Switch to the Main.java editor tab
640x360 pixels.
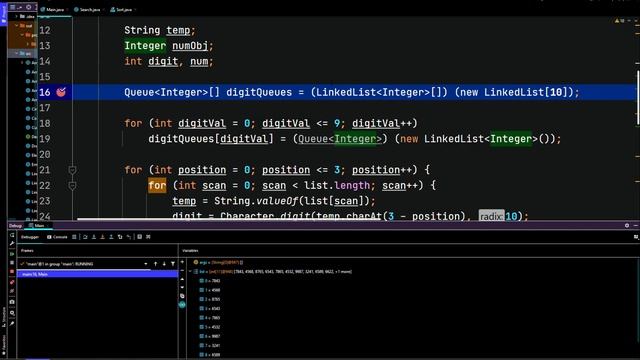pos(54,9)
